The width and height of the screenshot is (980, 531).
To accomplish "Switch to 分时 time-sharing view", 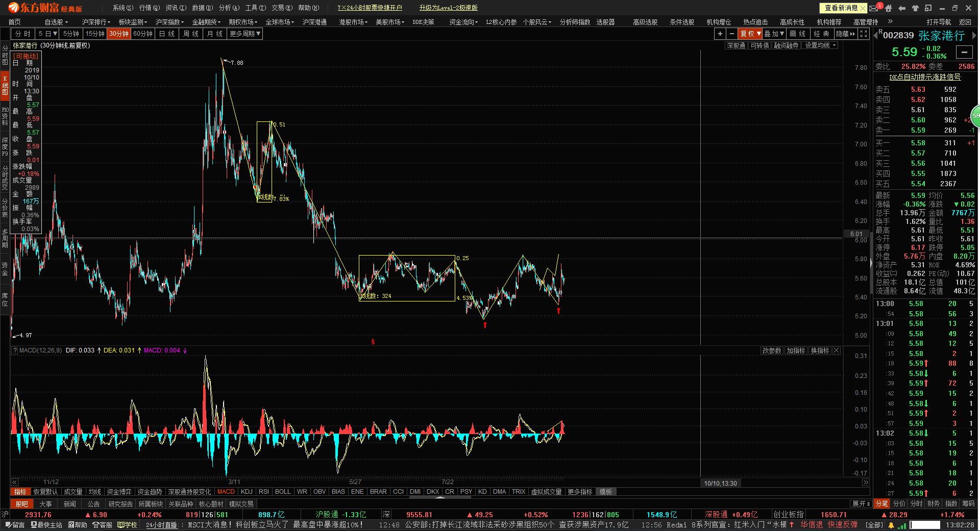I will coord(23,34).
